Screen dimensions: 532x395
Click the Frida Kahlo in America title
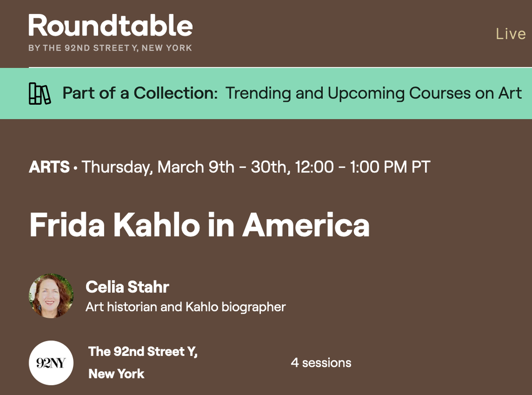[x=199, y=225]
